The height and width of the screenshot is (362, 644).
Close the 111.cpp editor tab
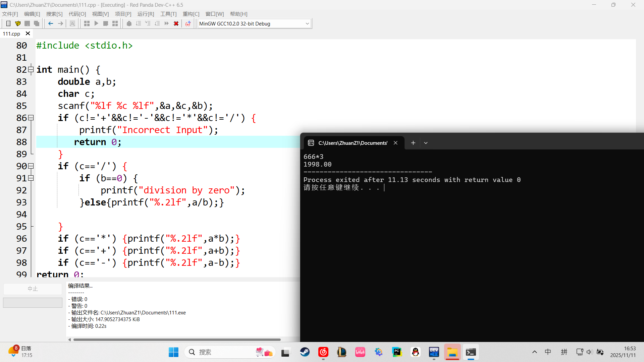[28, 34]
